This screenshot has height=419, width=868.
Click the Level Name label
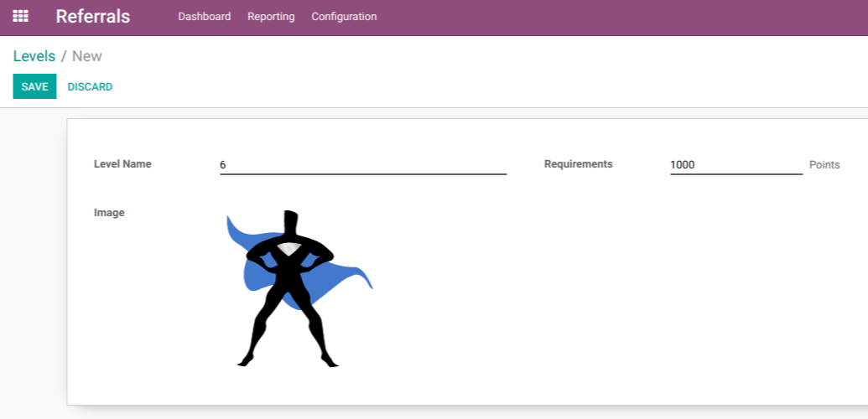(122, 164)
